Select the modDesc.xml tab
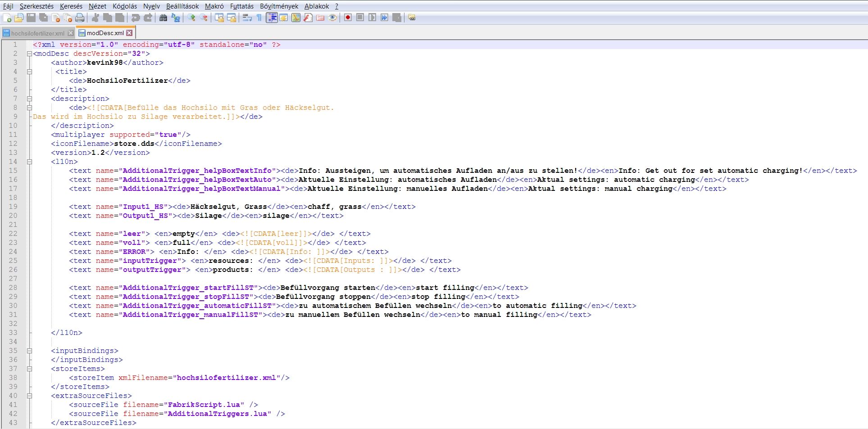 [x=105, y=33]
